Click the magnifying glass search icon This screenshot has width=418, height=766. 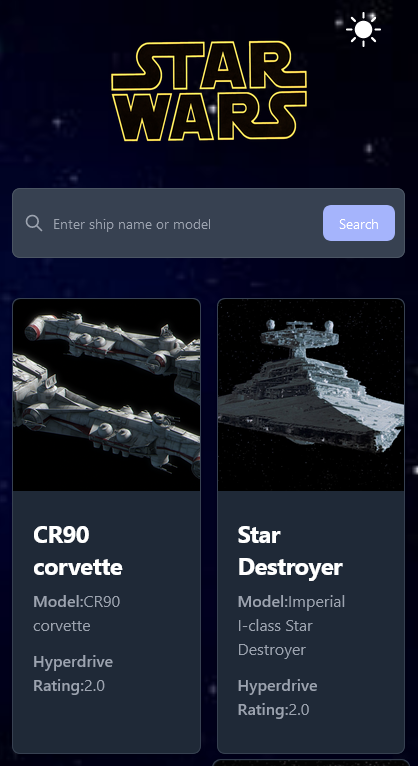coord(34,223)
